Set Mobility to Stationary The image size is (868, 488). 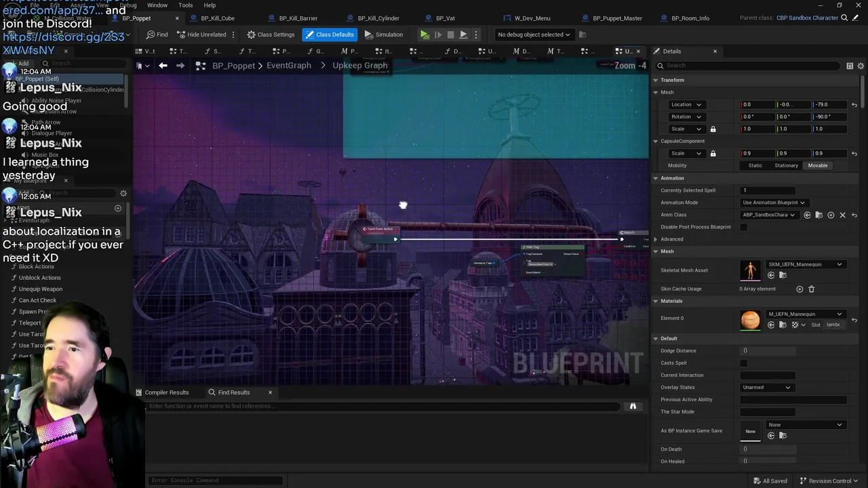[x=786, y=165]
